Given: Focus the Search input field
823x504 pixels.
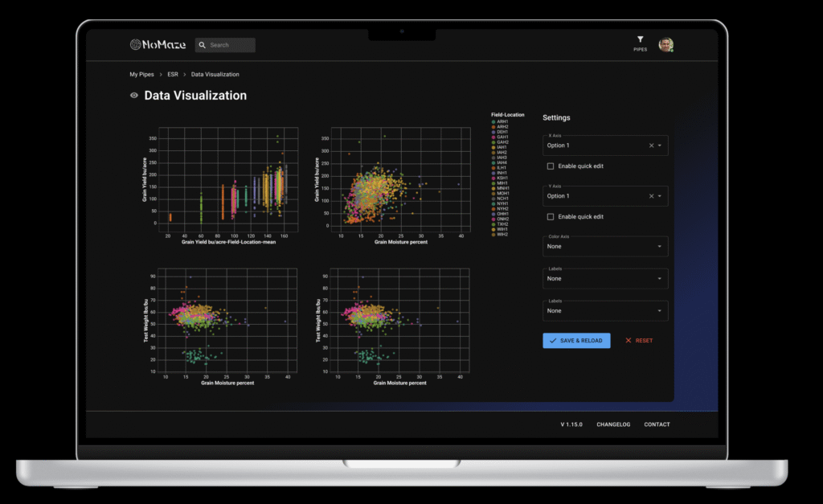Looking at the screenshot, I should (231, 45).
